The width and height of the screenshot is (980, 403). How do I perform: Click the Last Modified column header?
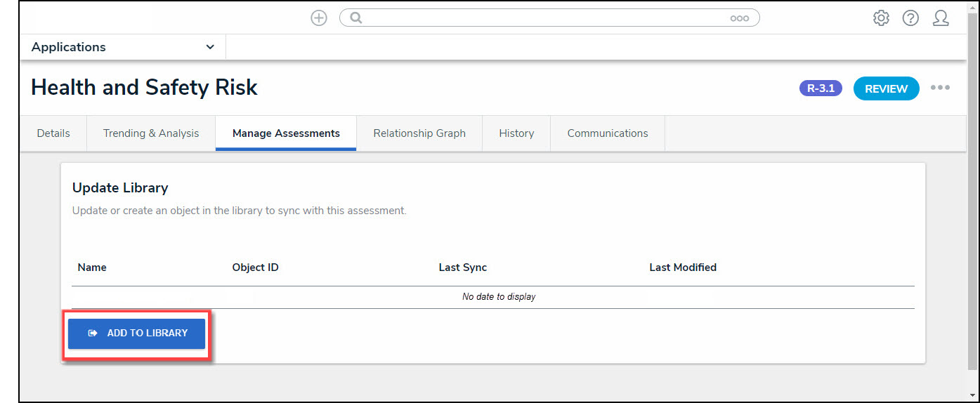tap(683, 267)
